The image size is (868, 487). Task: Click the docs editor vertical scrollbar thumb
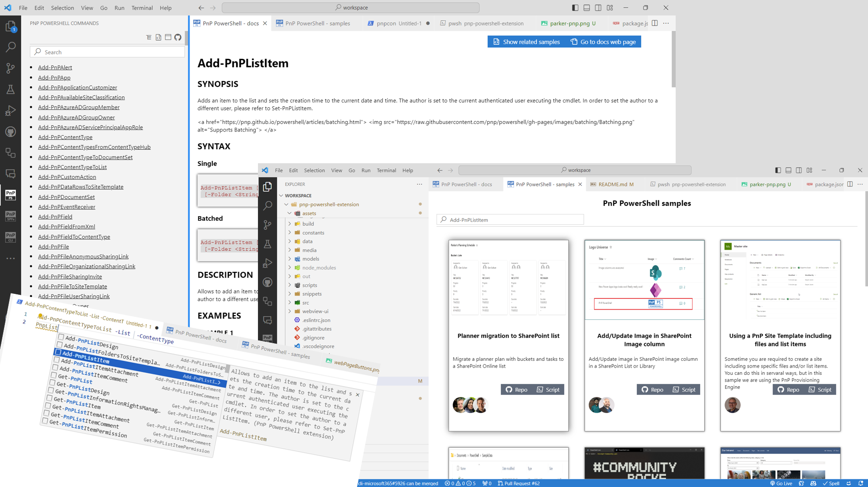[673, 59]
